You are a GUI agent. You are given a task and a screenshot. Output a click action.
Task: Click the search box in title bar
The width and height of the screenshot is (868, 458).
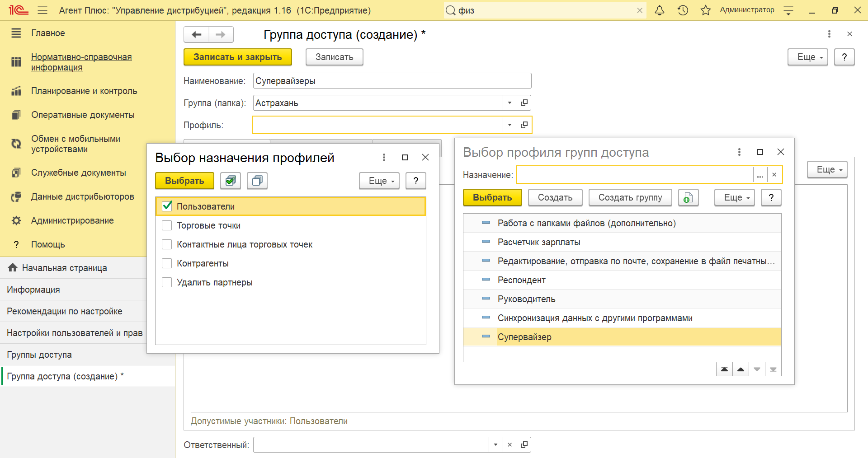point(545,10)
